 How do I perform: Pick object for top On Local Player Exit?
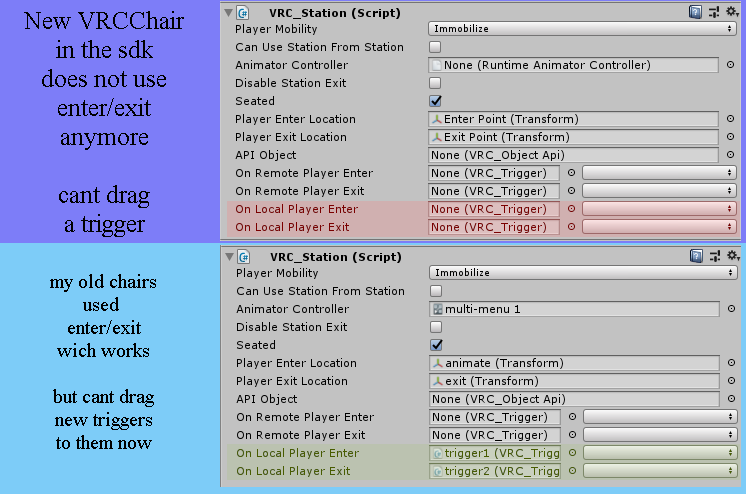coord(571,227)
